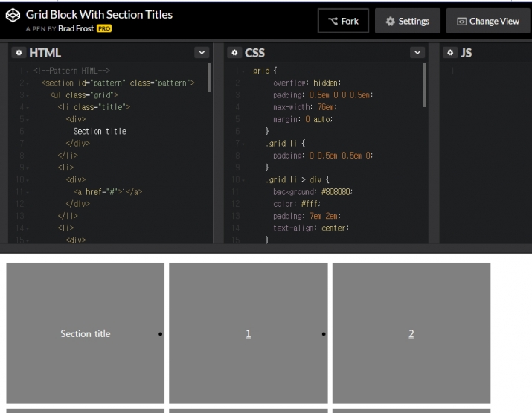
Task: Expand the CSS panel dropdown chevron
Action: point(417,53)
